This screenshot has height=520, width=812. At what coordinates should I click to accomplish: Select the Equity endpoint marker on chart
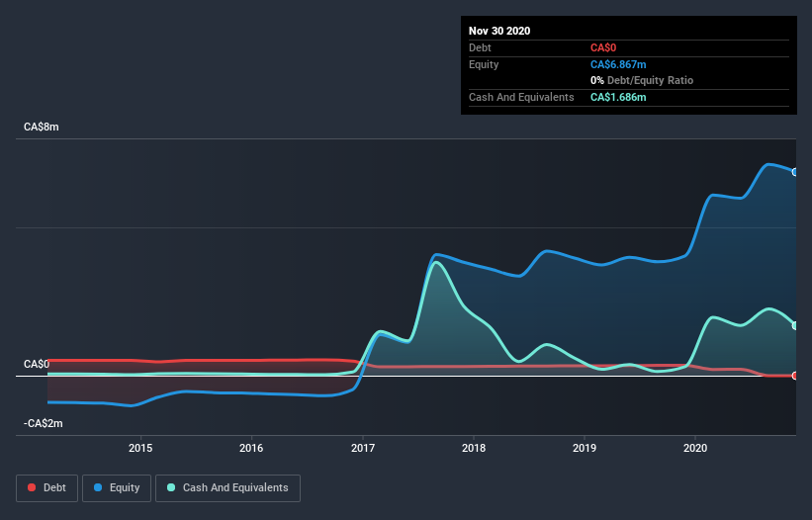795,172
